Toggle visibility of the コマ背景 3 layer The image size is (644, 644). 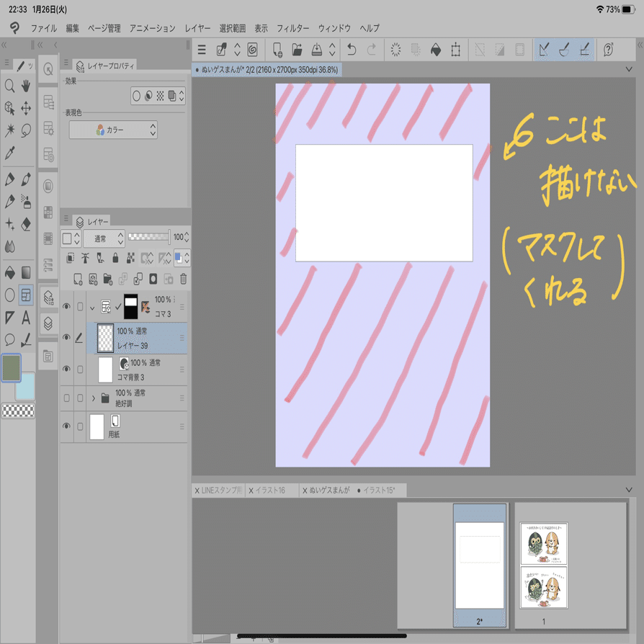pos(68,367)
